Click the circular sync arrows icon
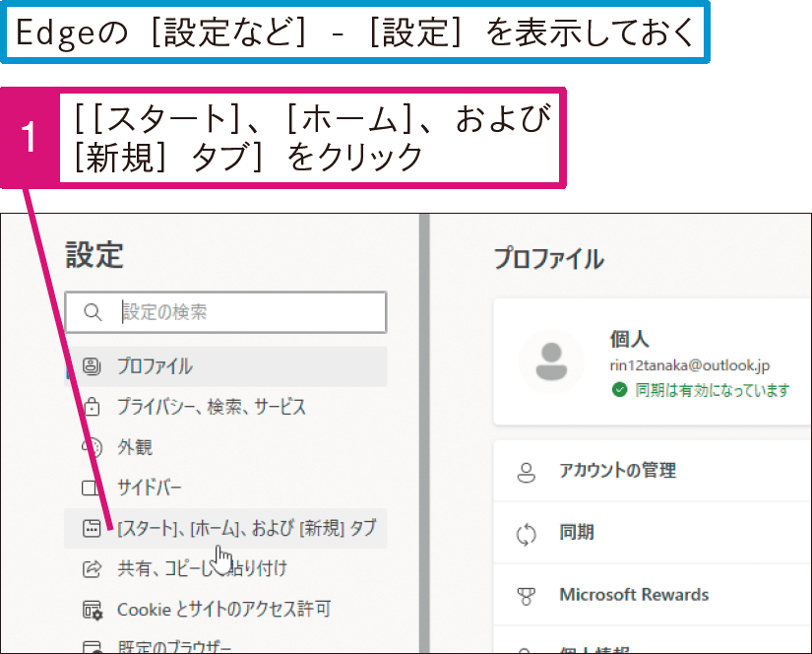Screen dimensions: 812x654 [527, 534]
